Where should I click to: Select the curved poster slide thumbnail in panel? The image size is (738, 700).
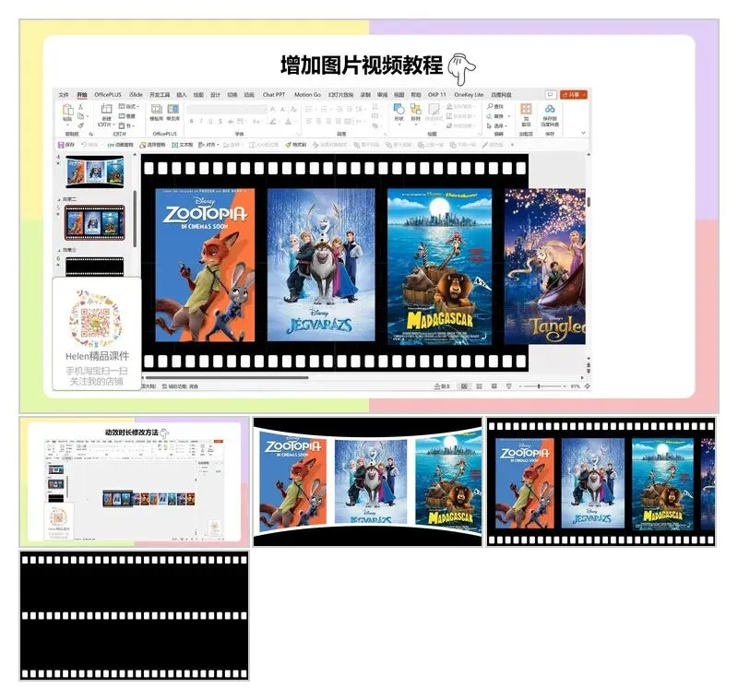(x=95, y=172)
